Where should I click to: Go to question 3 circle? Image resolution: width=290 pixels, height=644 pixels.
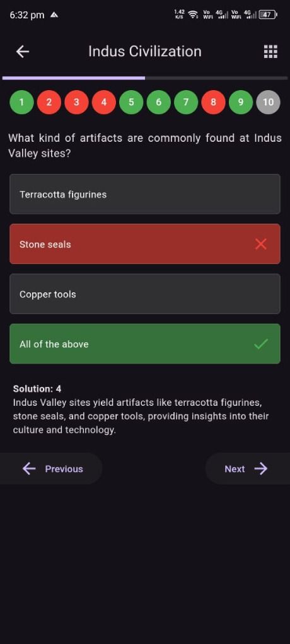coord(76,102)
